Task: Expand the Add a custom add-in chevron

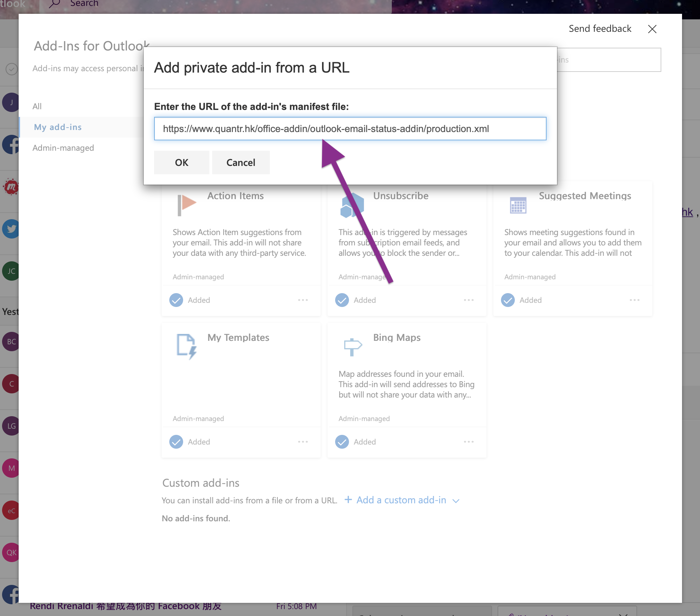Action: click(456, 501)
